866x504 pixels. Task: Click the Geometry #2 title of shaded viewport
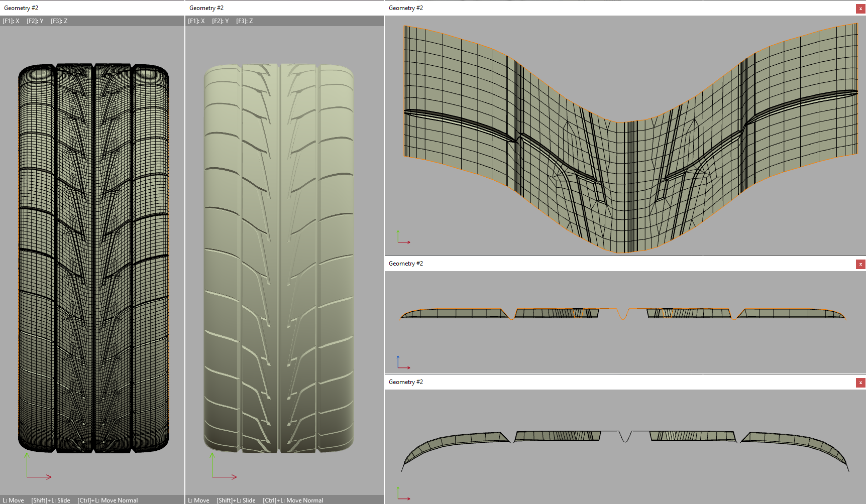click(206, 8)
